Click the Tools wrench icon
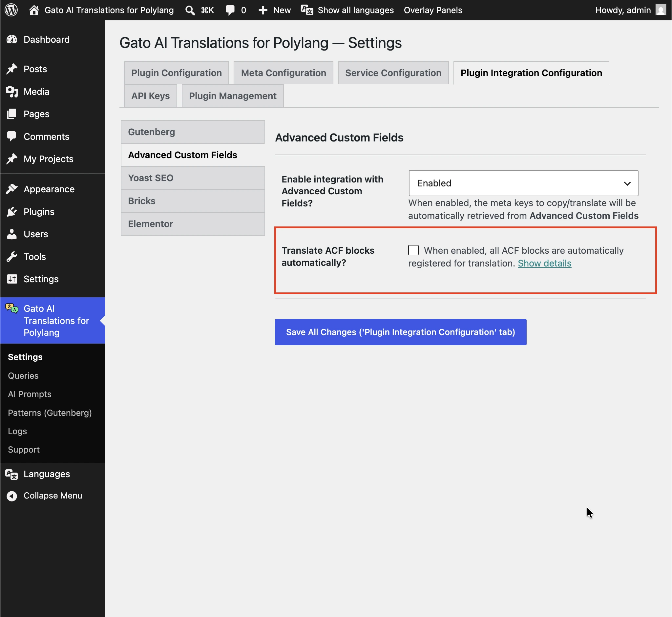Viewport: 672px width, 617px height. (12, 256)
